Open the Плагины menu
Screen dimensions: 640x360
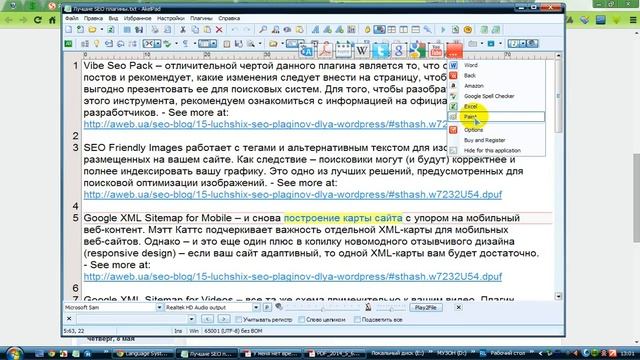[x=201, y=18]
